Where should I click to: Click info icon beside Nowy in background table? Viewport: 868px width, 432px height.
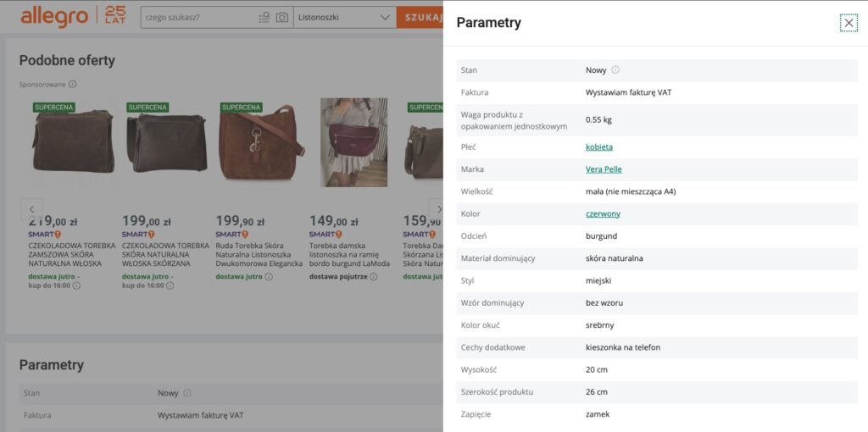coord(187,393)
